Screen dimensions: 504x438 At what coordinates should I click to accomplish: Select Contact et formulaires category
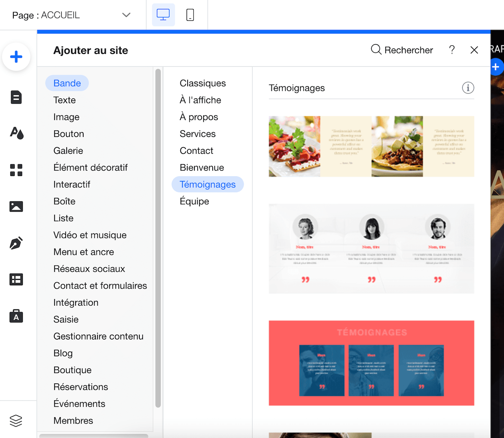(100, 286)
